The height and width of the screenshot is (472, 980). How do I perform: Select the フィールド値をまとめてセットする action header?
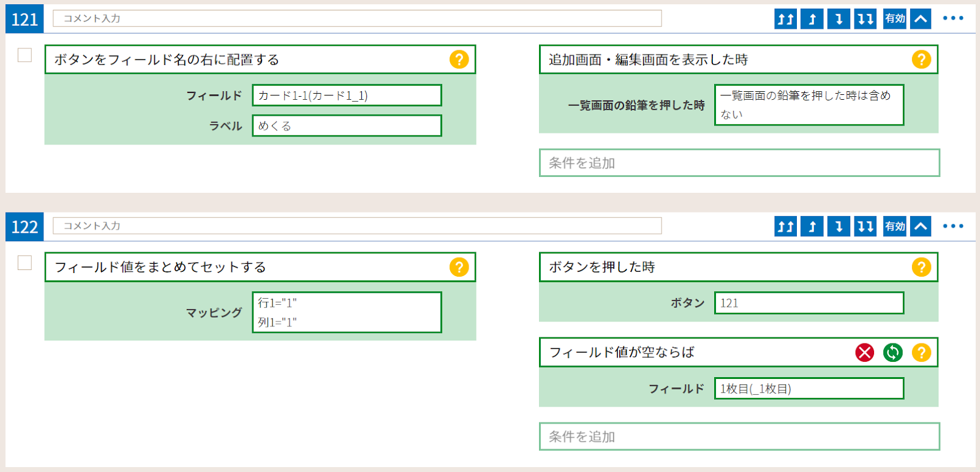click(x=260, y=267)
